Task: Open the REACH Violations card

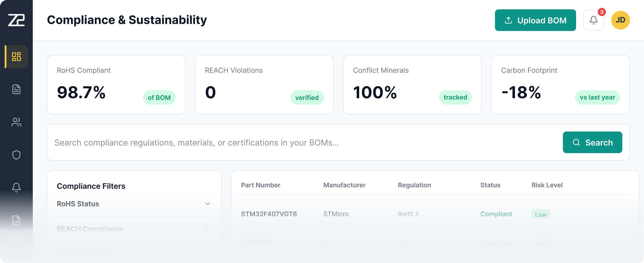Action: pos(264,85)
